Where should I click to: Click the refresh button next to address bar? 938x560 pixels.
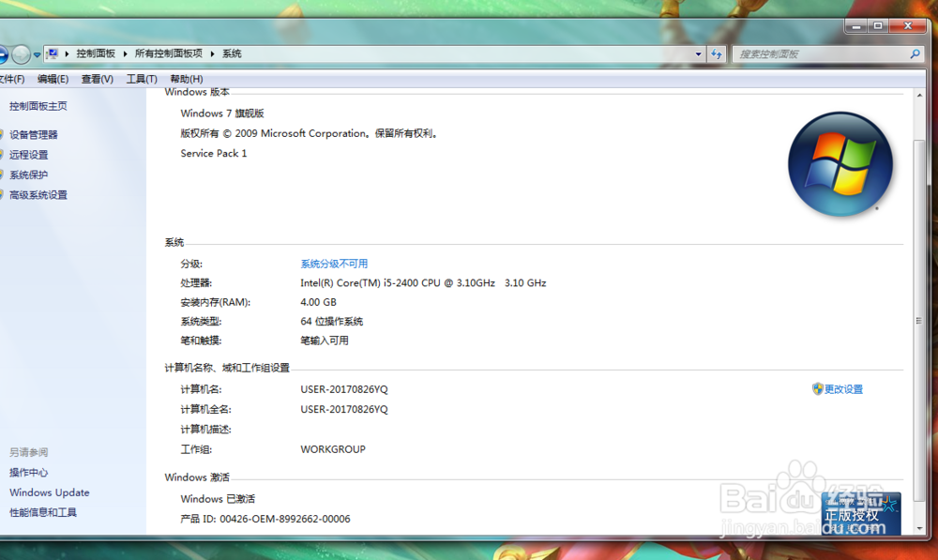pos(717,53)
